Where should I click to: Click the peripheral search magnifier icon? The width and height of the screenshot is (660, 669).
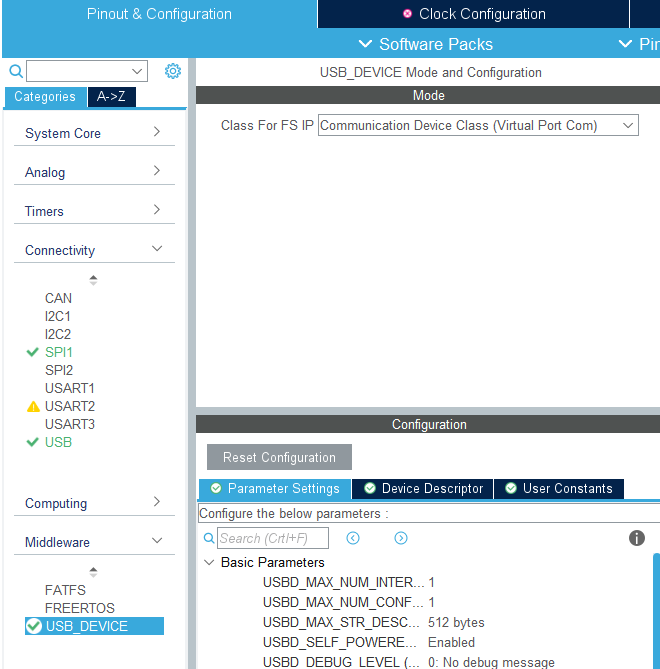coord(16,71)
